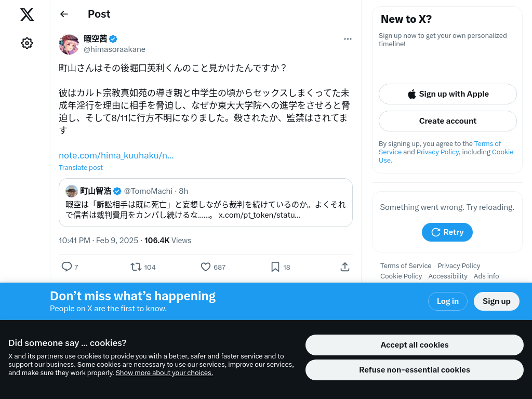532x399 pixels.
Task: Click the Create account button
Action: click(x=447, y=121)
